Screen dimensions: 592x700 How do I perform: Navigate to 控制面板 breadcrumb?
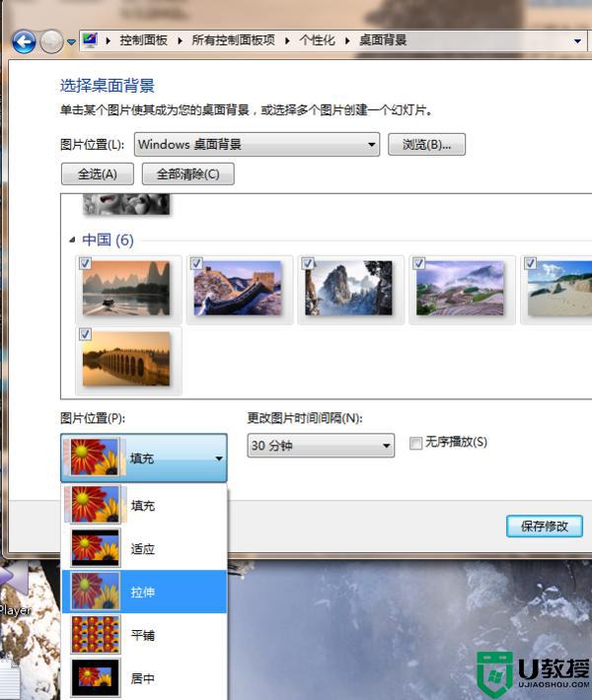[143, 40]
